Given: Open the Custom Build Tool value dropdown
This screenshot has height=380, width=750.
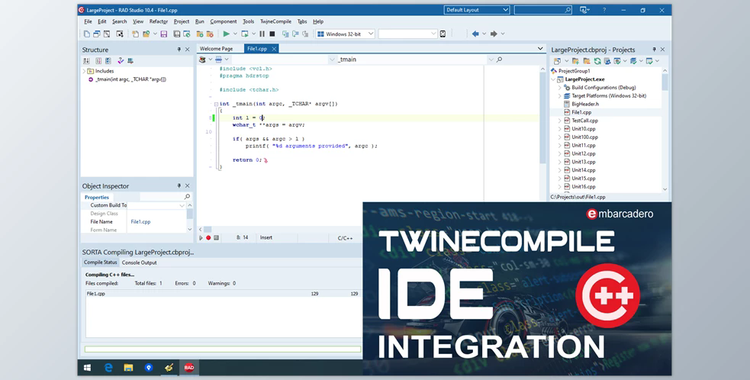Looking at the screenshot, I should 182,205.
